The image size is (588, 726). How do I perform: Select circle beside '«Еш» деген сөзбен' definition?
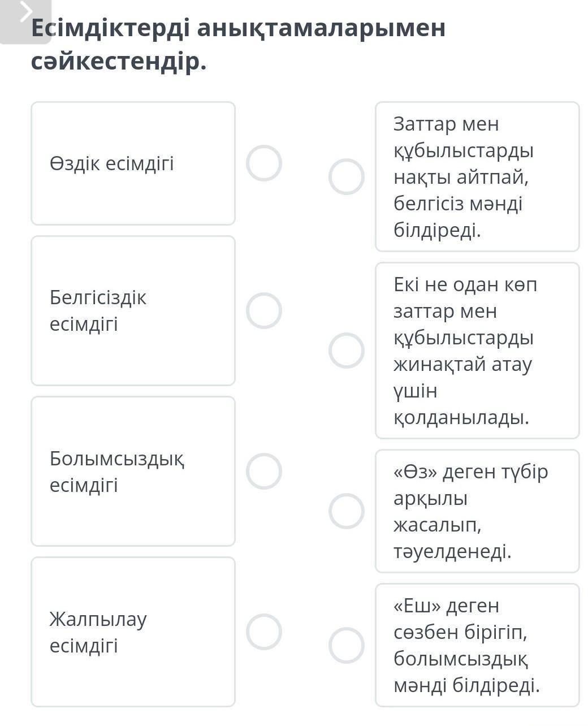(347, 645)
